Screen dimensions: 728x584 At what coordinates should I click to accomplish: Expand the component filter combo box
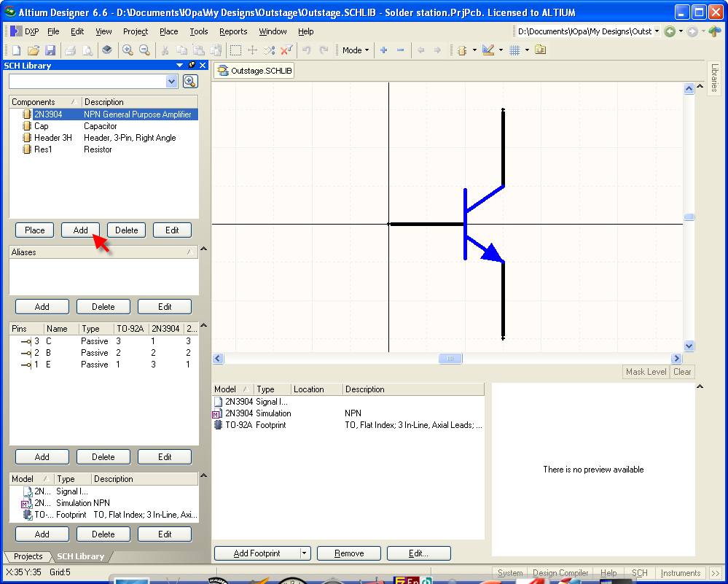[x=172, y=82]
